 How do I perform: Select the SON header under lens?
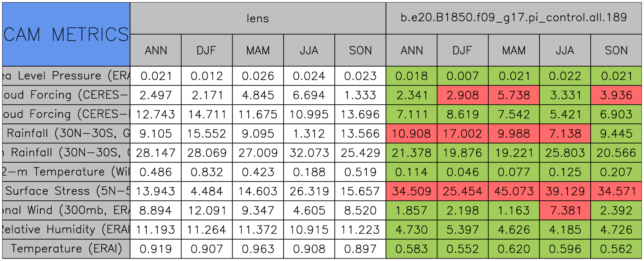coord(360,50)
